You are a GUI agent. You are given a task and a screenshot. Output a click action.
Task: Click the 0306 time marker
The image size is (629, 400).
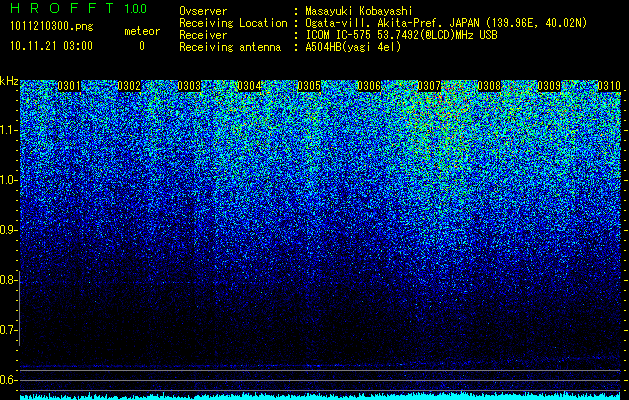[x=369, y=86]
